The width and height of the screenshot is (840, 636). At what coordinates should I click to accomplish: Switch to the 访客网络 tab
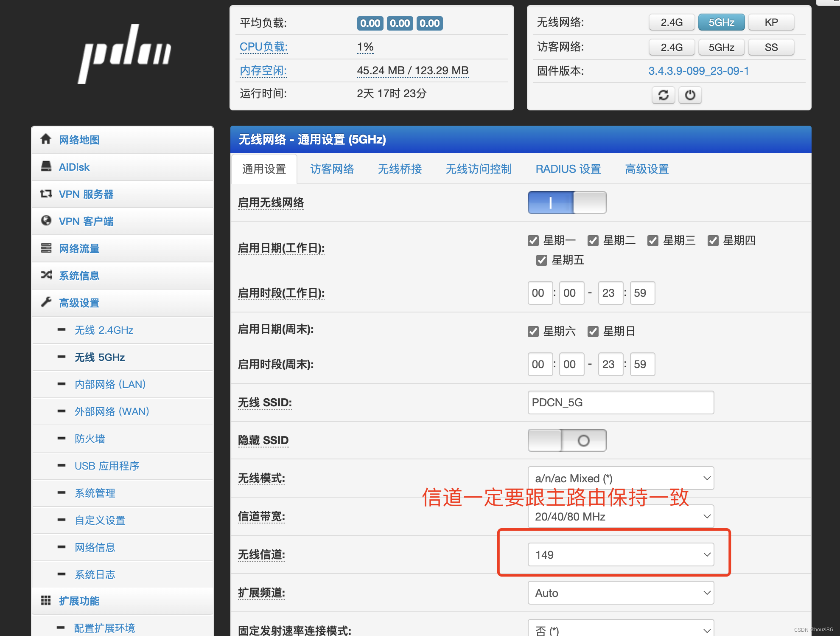pyautogui.click(x=332, y=169)
